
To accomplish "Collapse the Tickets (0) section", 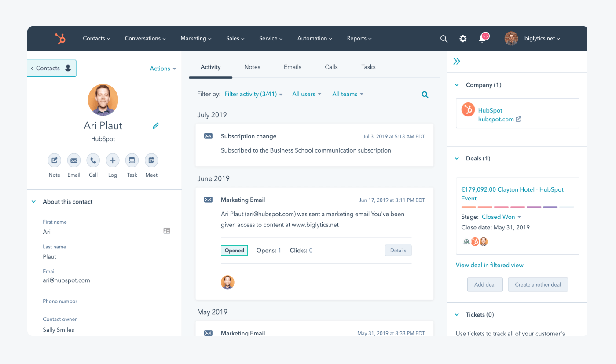I will pos(457,315).
